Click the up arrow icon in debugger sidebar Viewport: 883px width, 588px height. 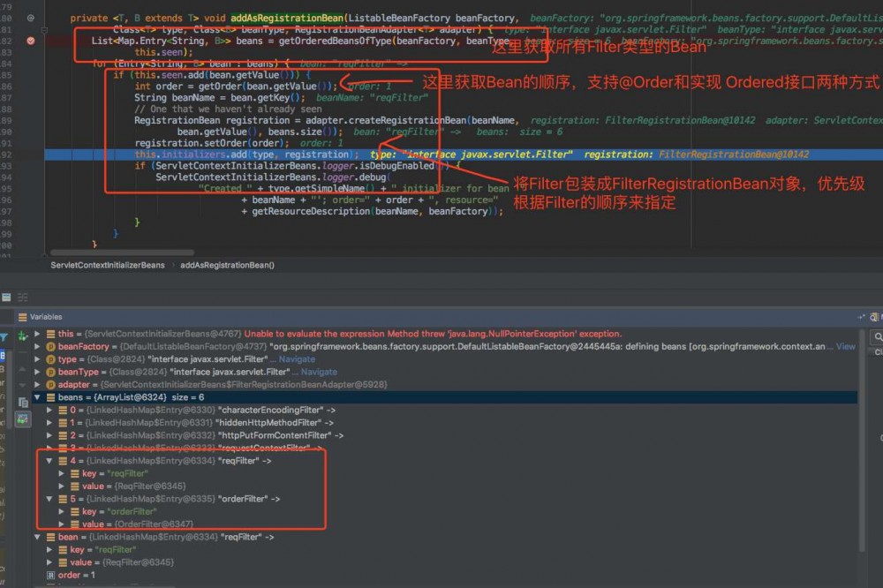click(21, 369)
